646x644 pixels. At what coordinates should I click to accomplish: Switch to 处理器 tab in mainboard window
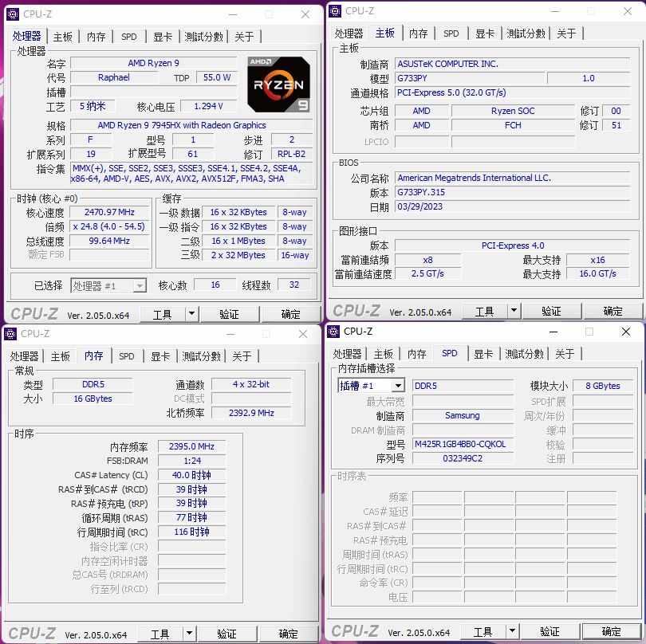[x=349, y=33]
